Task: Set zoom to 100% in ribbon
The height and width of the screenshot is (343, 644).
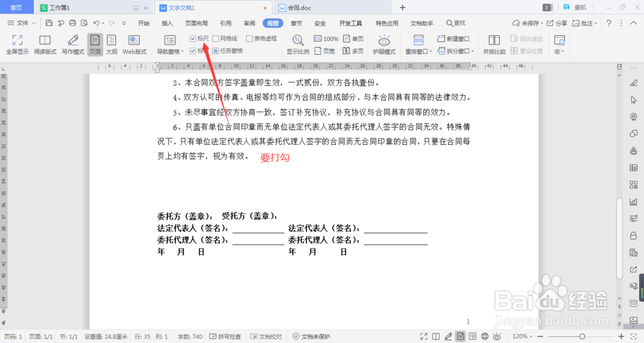Action: pos(326,39)
